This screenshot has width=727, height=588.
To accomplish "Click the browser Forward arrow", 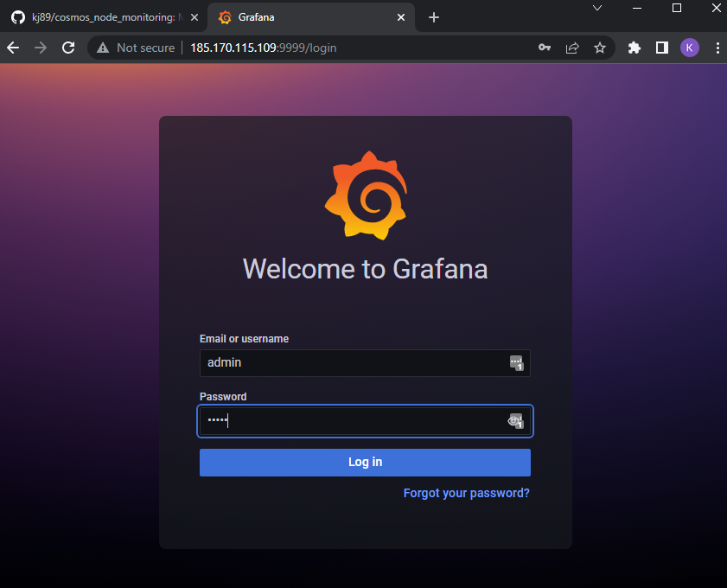I will tap(41, 48).
